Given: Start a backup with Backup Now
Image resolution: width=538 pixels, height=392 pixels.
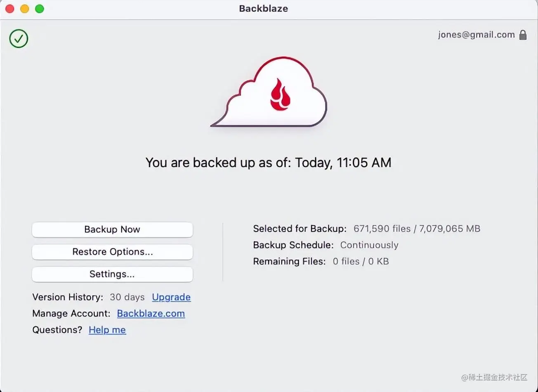Looking at the screenshot, I should (x=112, y=230).
